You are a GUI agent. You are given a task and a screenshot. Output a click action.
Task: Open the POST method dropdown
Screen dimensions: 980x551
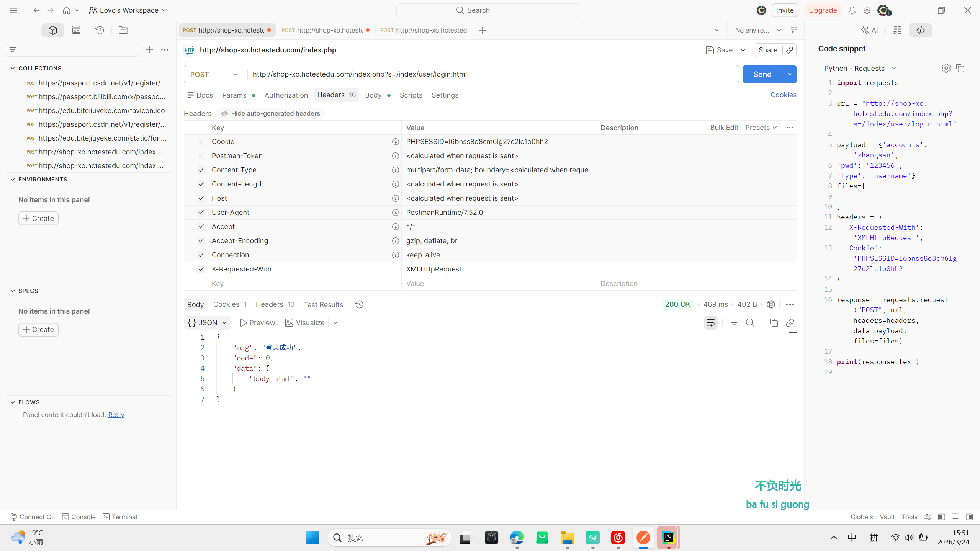point(214,74)
